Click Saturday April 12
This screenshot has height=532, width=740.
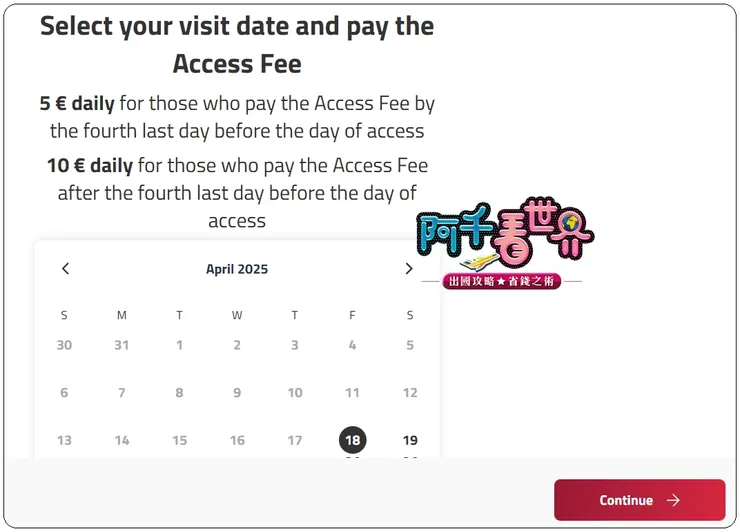[x=410, y=393]
